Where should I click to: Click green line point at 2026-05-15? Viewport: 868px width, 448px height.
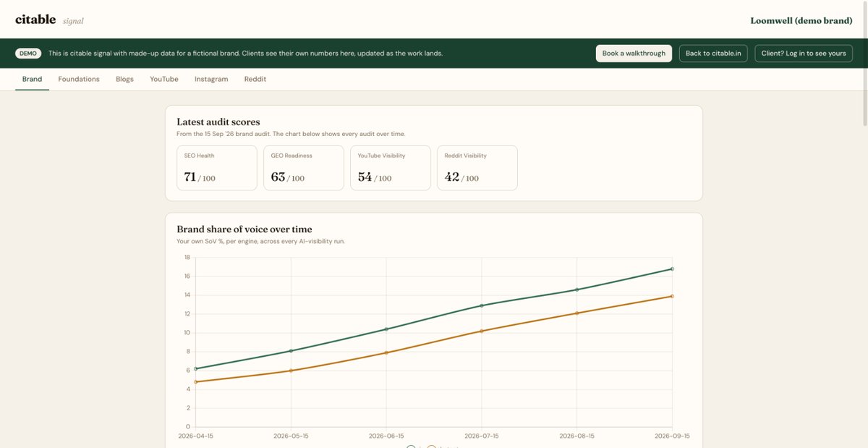pos(291,351)
